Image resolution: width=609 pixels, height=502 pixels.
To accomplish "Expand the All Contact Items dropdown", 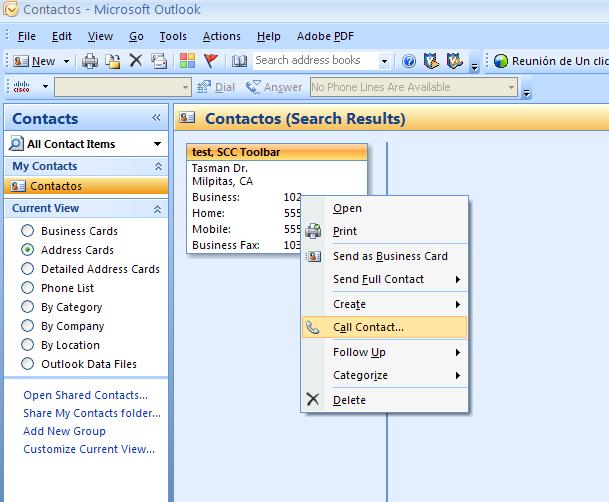I will point(157,144).
